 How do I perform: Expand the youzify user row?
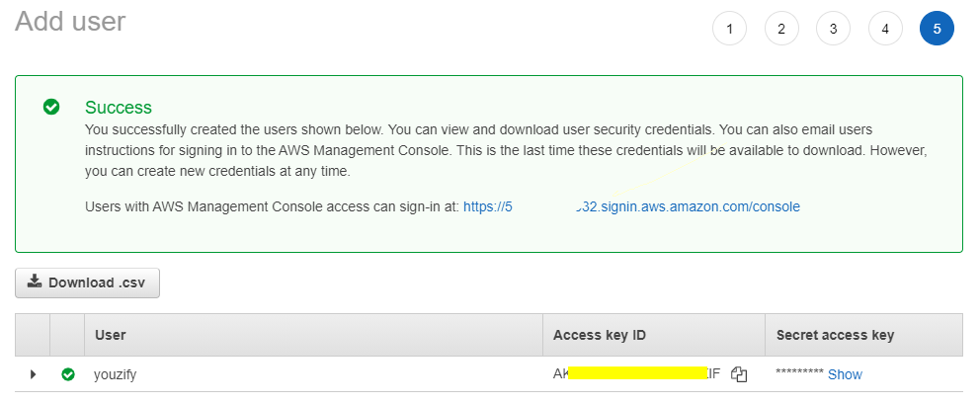point(34,374)
